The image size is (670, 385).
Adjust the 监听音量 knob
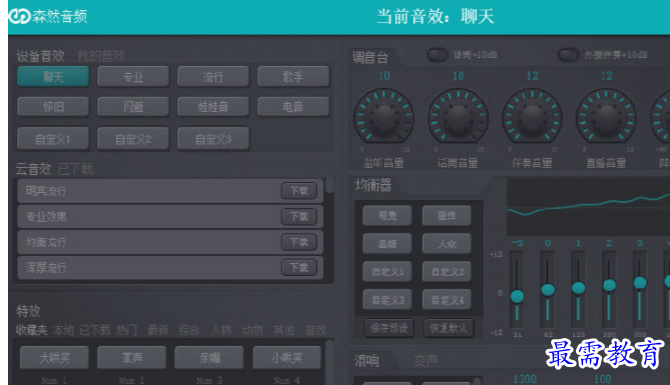click(384, 116)
